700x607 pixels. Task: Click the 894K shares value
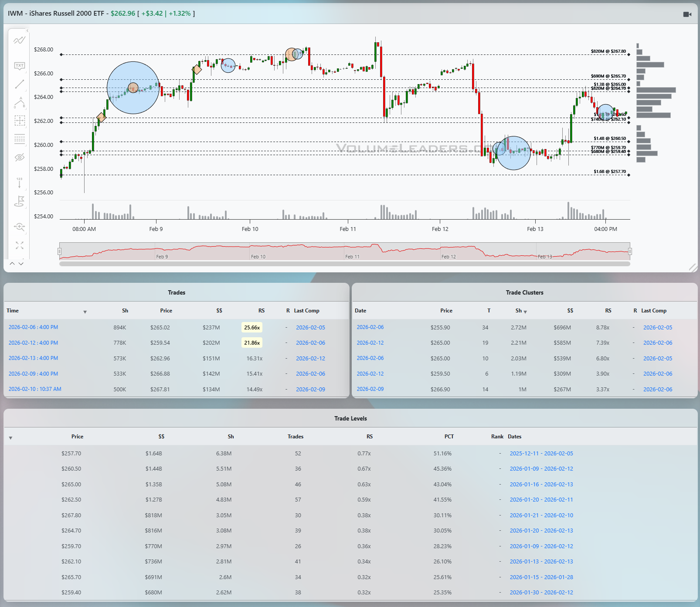pos(119,328)
